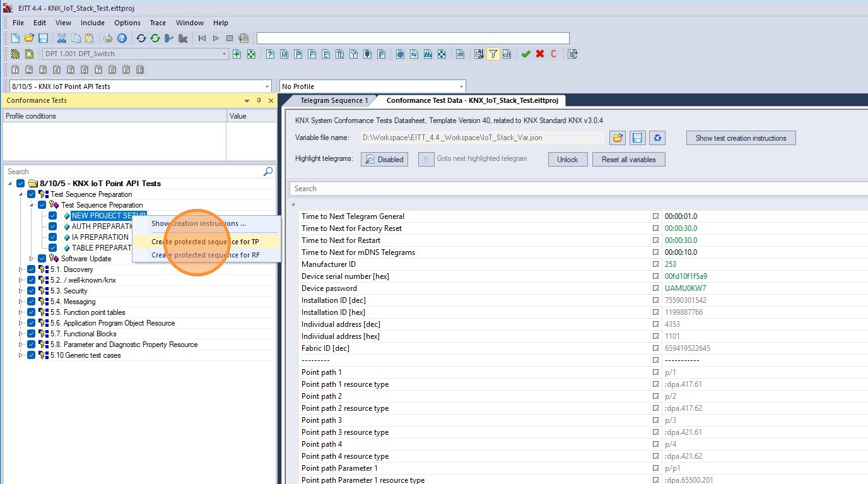Click the Excel export toolbar icon

pos(29,54)
